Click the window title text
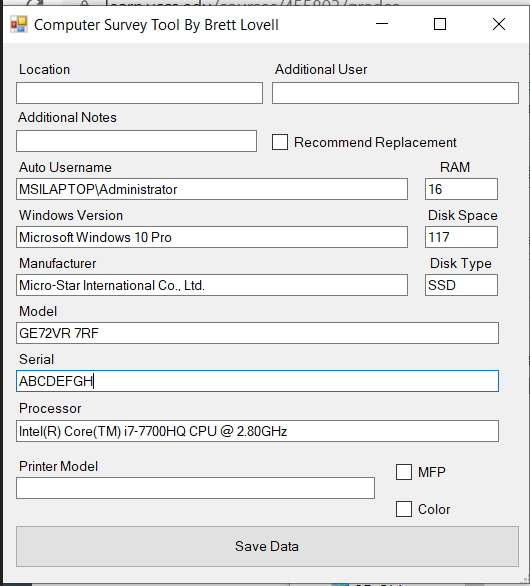Viewport: 530px width, 586px height. coord(156,25)
